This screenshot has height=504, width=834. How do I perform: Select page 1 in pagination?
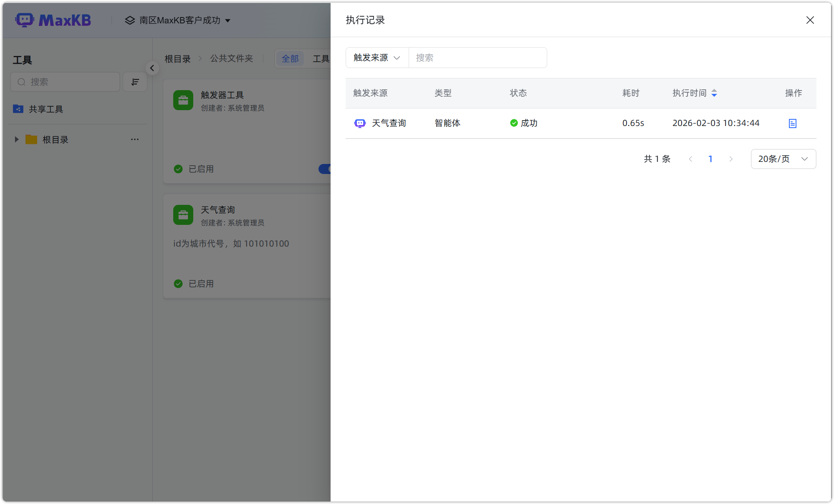point(710,159)
